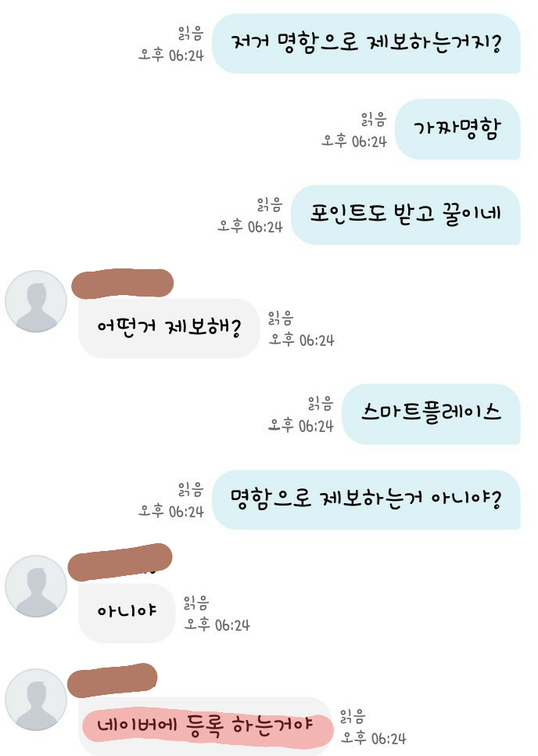Tap the short '아니야' reply bubble

coord(127,613)
